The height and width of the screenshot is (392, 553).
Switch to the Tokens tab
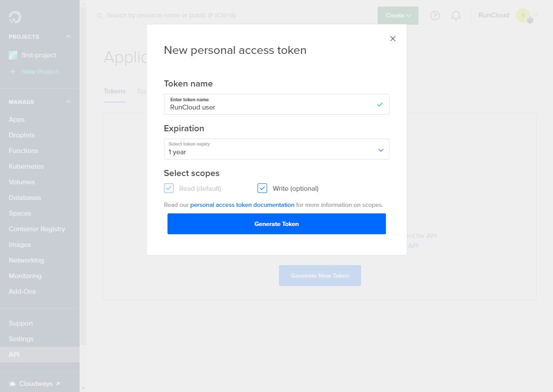(114, 91)
